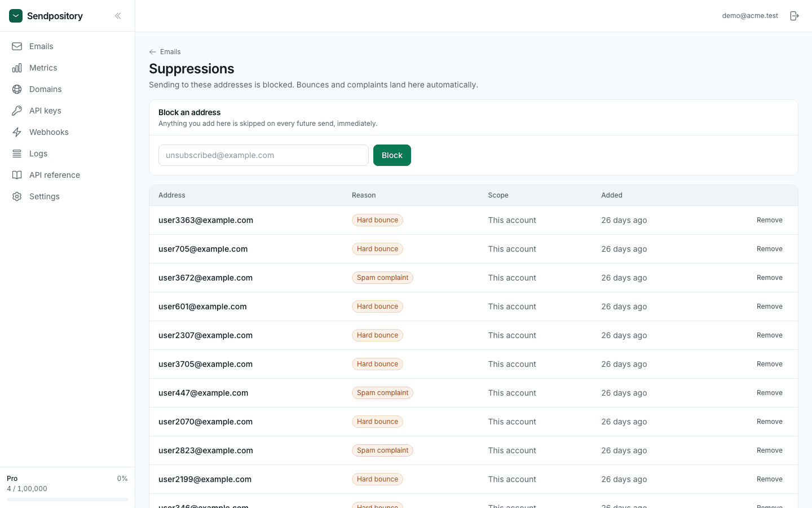Click the Settings gear icon
Image resolution: width=812 pixels, height=508 pixels.
point(17,196)
